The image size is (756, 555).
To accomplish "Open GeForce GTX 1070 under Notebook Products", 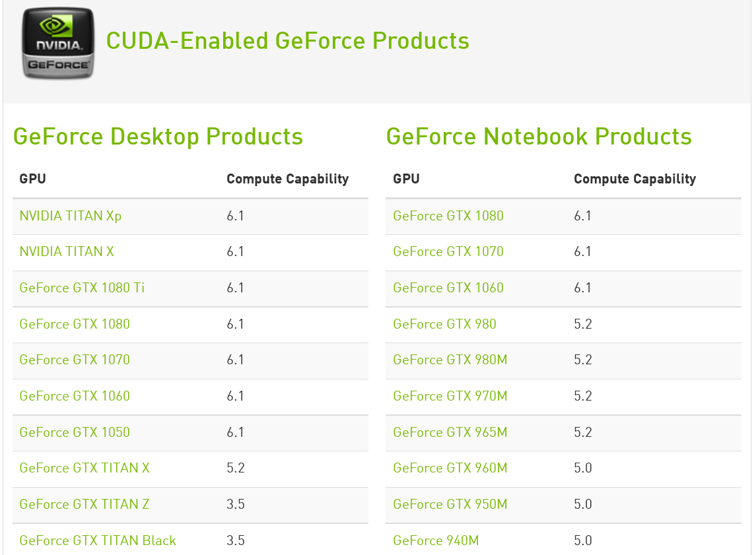I will [448, 251].
